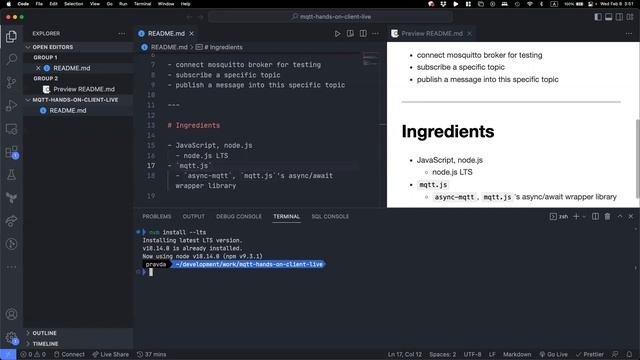This screenshot has width=640, height=360.
Task: Expand the Timeline section
Action: coord(78,344)
